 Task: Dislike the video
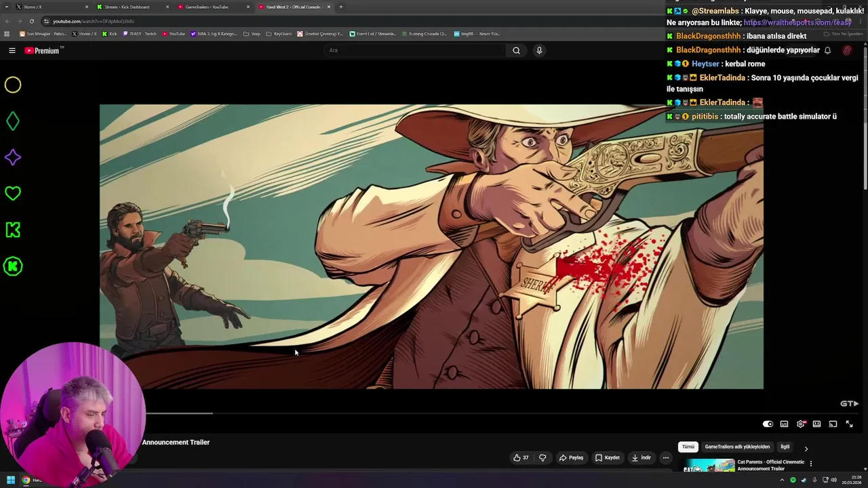pyautogui.click(x=542, y=457)
